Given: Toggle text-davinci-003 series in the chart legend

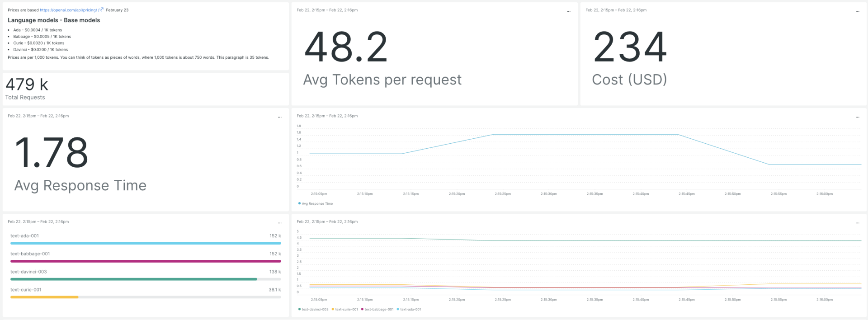Looking at the screenshot, I should pyautogui.click(x=315, y=310).
